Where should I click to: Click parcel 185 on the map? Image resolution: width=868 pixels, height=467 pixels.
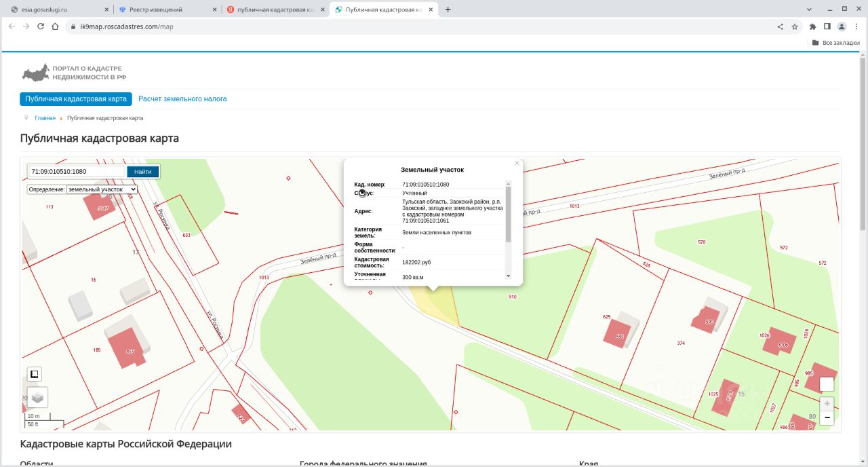[97, 350]
